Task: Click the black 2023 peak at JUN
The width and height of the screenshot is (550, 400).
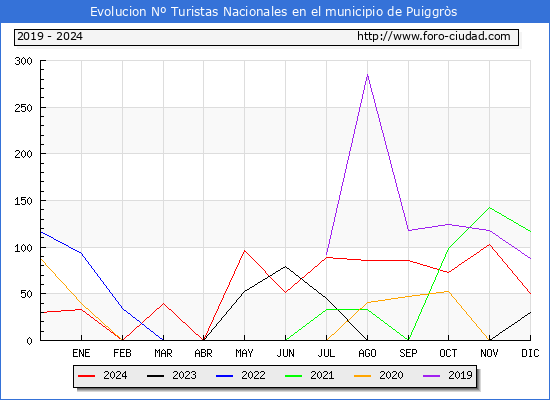Action: [286, 266]
